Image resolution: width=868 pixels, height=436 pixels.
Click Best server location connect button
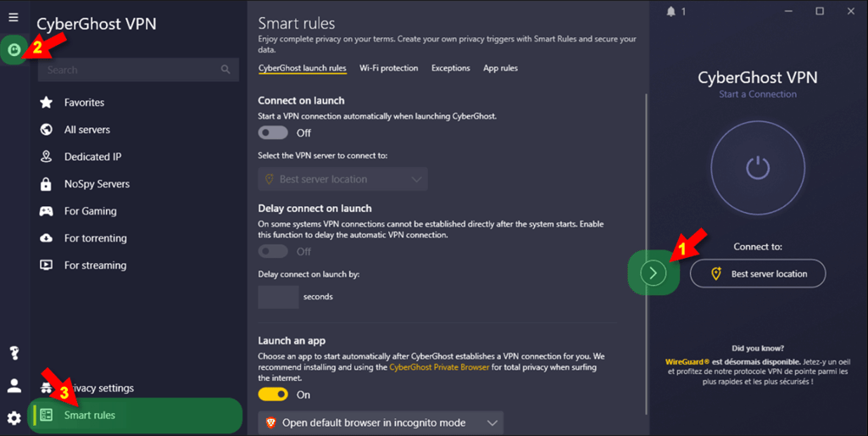(x=758, y=274)
